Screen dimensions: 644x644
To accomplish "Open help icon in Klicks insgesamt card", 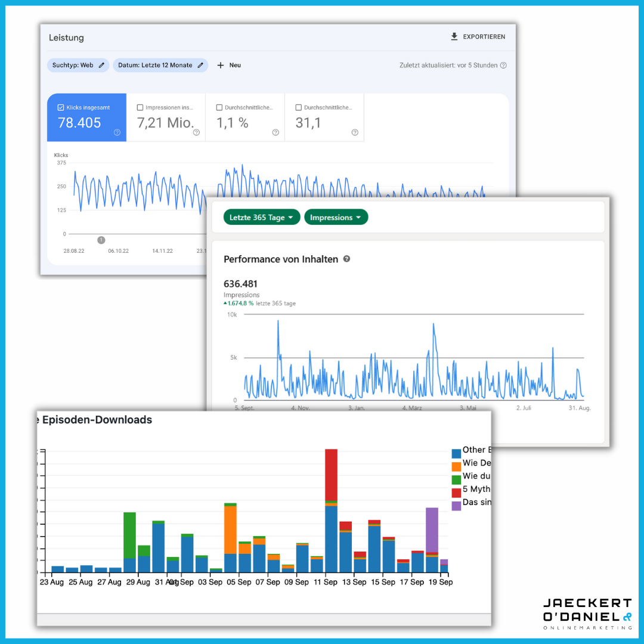I will [117, 132].
